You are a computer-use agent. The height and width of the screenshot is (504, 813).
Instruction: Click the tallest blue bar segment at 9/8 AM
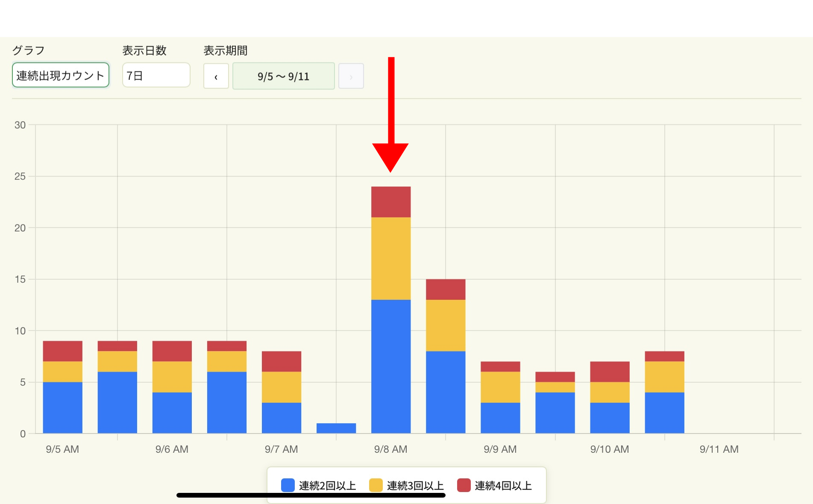[391, 366]
